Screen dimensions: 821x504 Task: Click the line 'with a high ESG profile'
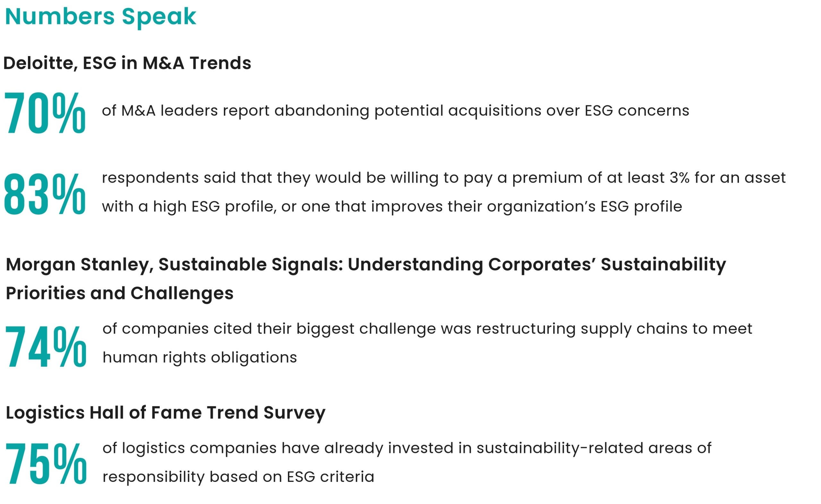click(x=392, y=207)
